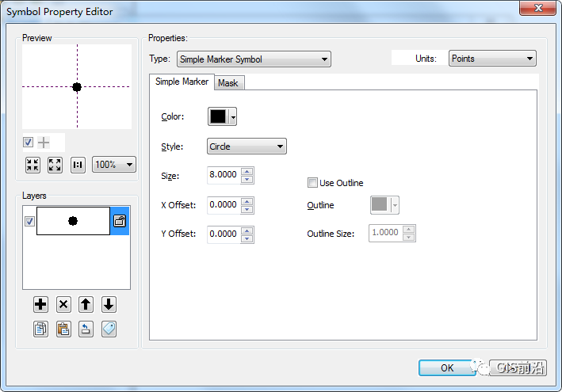
Task: Click the layer lock icon
Action: pos(120,222)
